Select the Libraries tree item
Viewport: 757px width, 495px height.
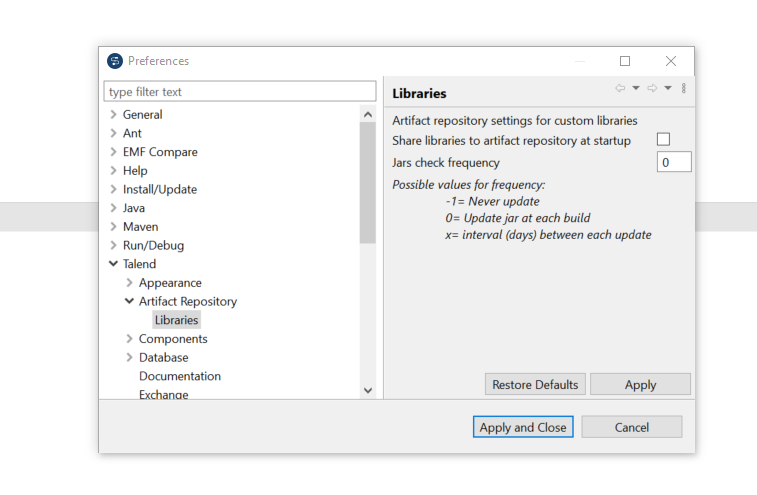177,320
